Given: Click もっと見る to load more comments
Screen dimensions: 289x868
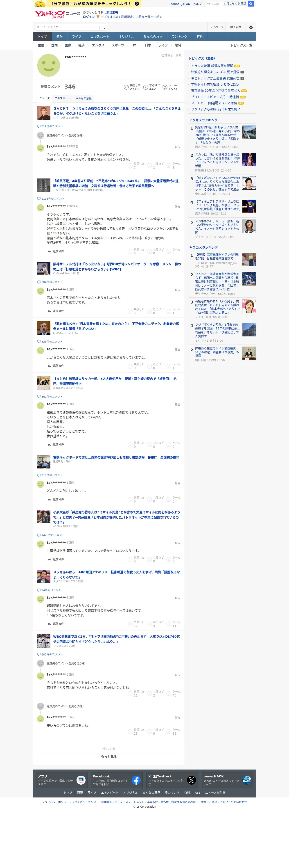Looking at the screenshot, I should pos(109,757).
